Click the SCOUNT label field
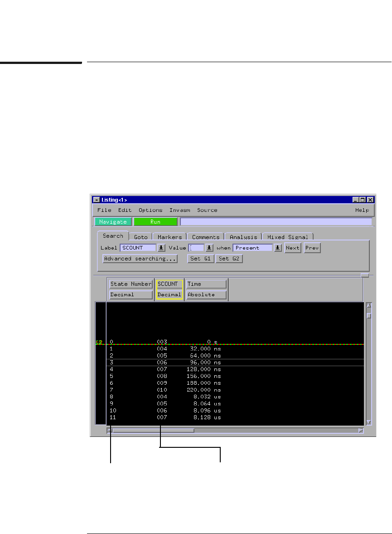This screenshot has height=534, width=392. click(x=138, y=248)
